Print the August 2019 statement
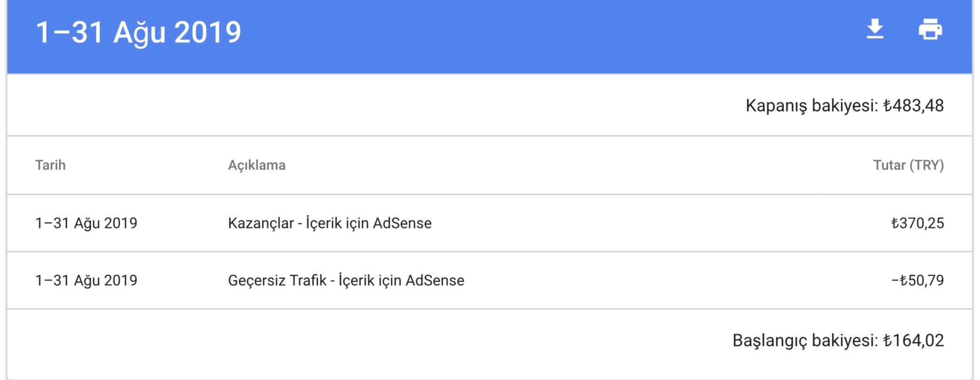Viewport: 980px width, 380px height. tap(930, 29)
